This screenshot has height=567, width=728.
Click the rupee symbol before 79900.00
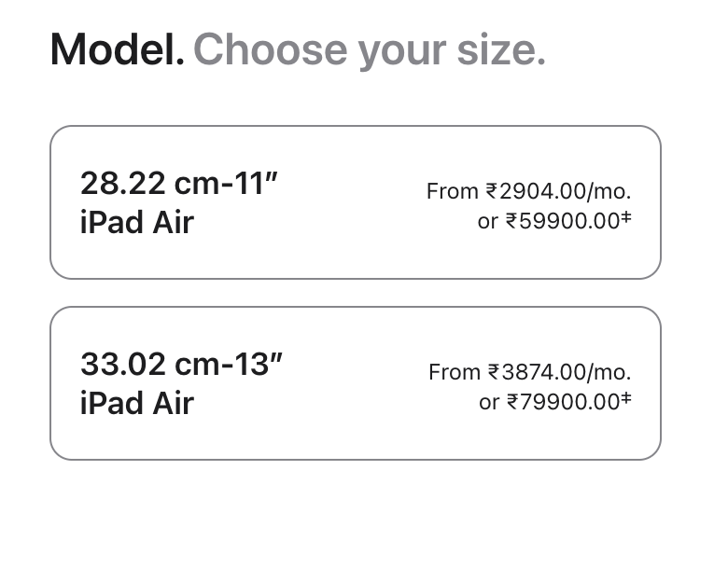pos(513,403)
